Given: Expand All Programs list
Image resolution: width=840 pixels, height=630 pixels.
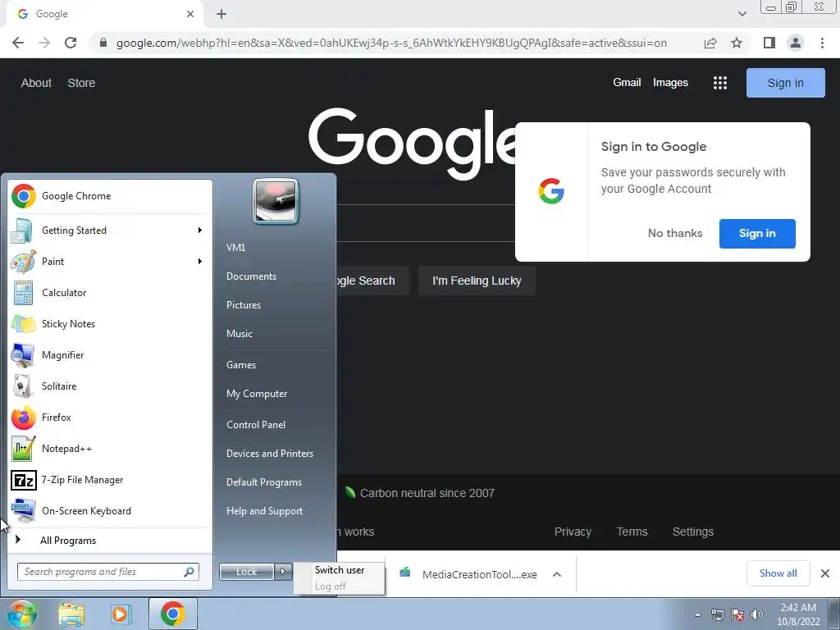Looking at the screenshot, I should (x=110, y=540).
